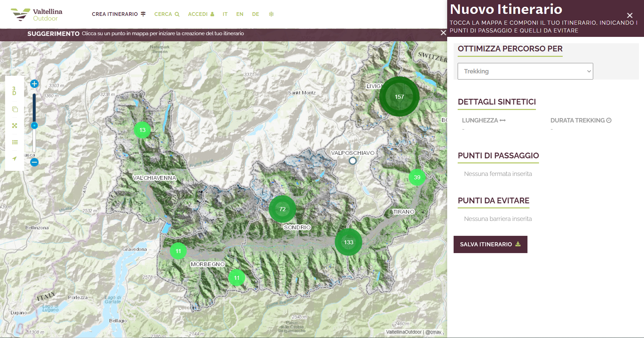Image resolution: width=644 pixels, height=338 pixels.
Task: Locate my position with arrow icon
Action: tap(15, 158)
